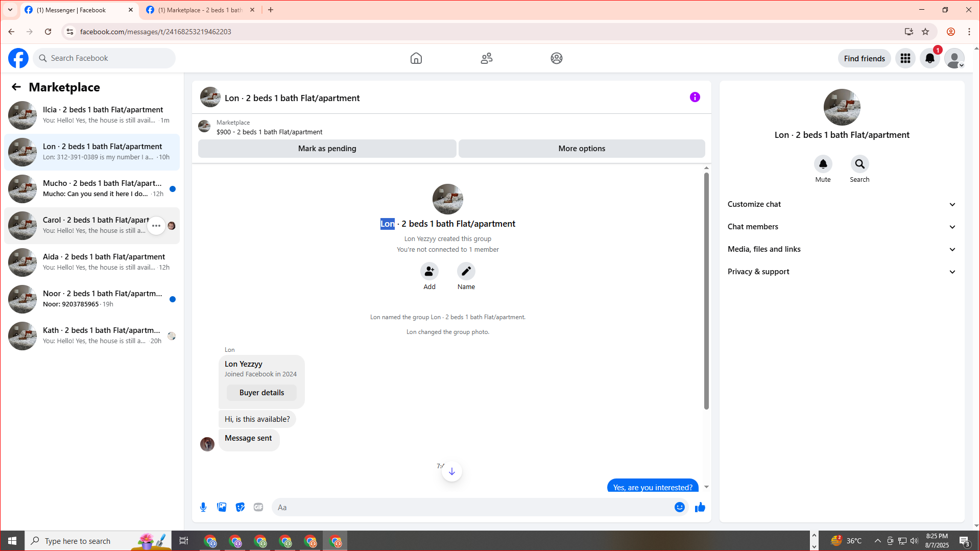The height and width of the screenshot is (551, 980).
Task: Open the Kath conversation
Action: point(92,336)
